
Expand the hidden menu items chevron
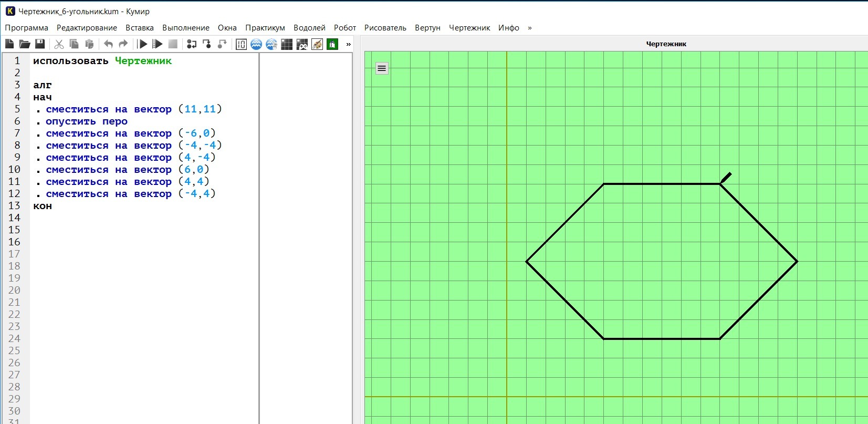(x=529, y=28)
